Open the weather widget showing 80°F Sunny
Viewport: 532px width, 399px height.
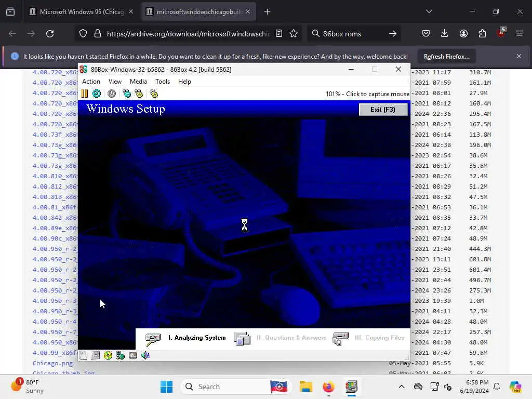point(28,387)
